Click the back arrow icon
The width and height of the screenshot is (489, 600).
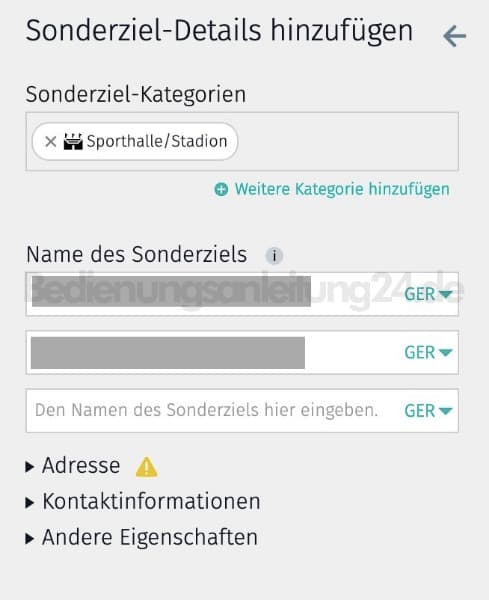[454, 36]
